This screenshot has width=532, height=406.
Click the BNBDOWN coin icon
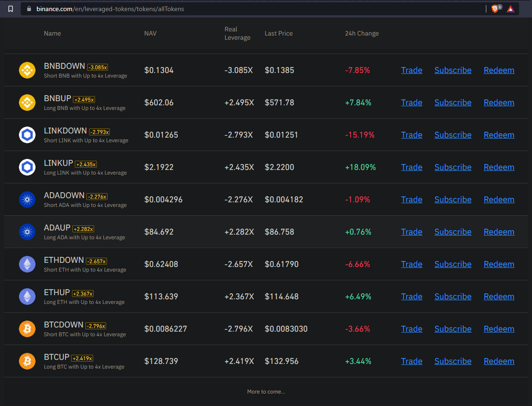[x=27, y=70]
